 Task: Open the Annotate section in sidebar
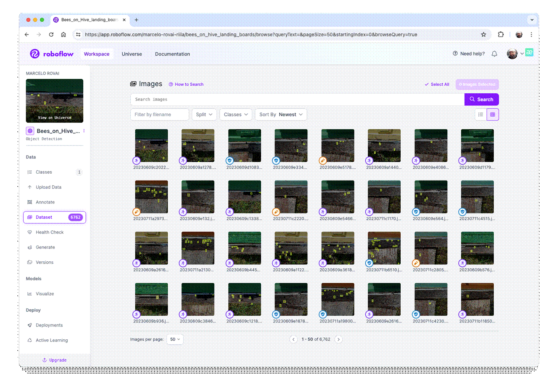[x=44, y=202]
